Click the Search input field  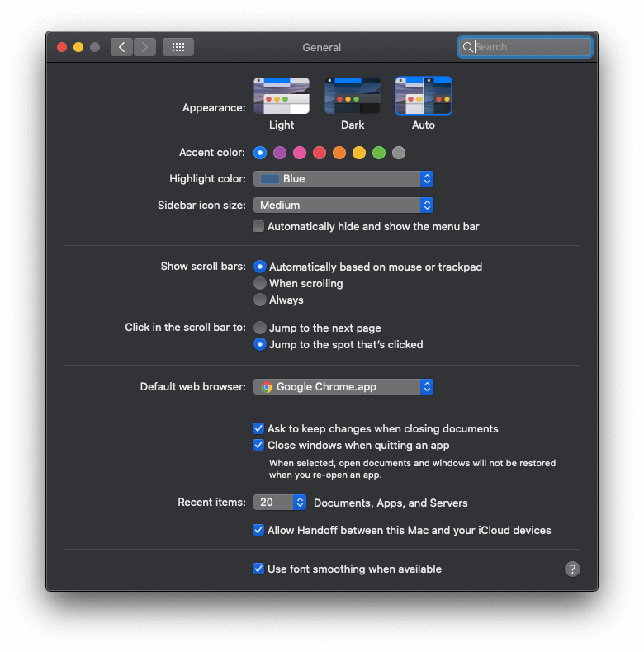[x=525, y=47]
